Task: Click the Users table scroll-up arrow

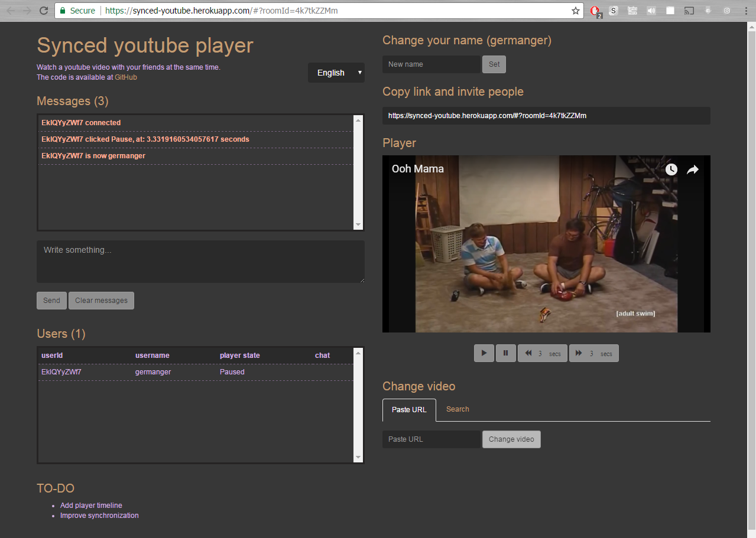Action: [358, 353]
